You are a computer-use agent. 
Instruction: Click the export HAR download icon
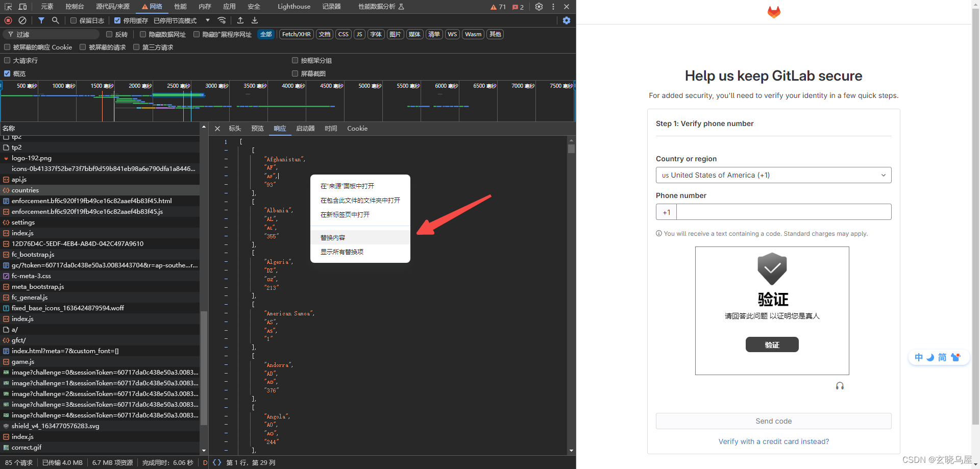click(x=255, y=20)
